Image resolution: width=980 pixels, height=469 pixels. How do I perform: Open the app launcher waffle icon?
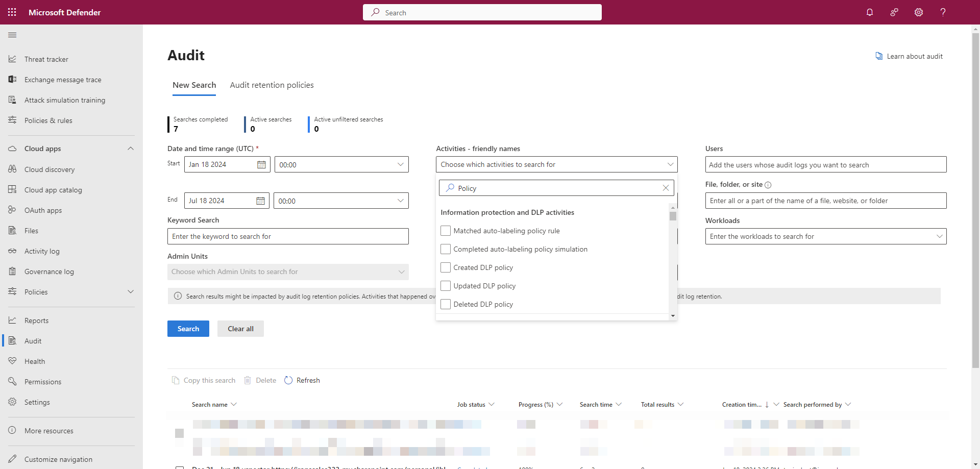point(12,12)
